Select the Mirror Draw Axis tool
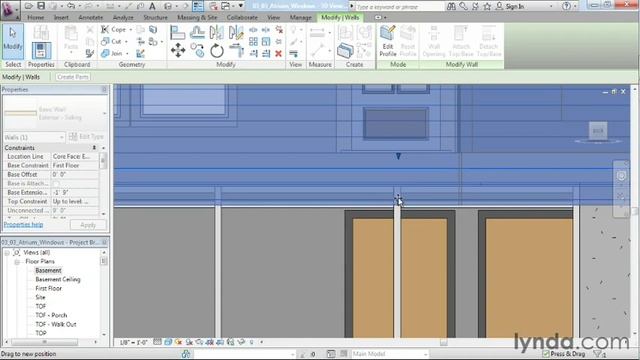Viewport: 640px width, 360px height. point(236,33)
